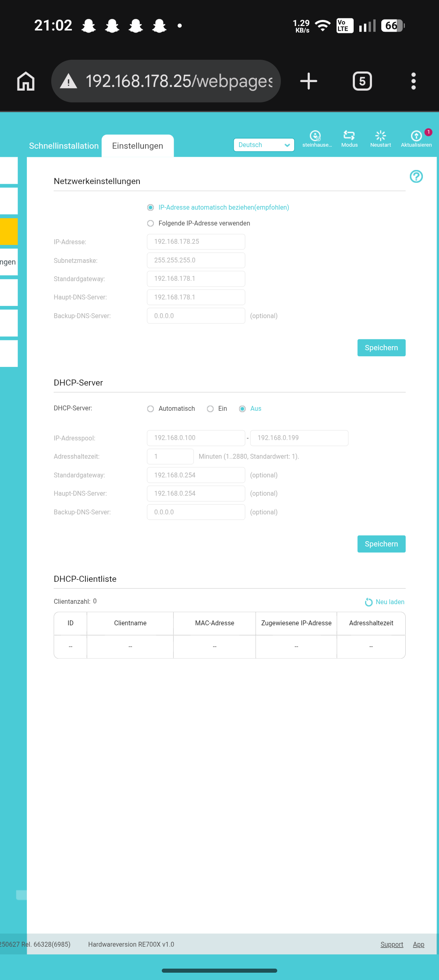Click the Neustart reboot icon
Viewport: 439px width, 980px height.
pyautogui.click(x=380, y=135)
